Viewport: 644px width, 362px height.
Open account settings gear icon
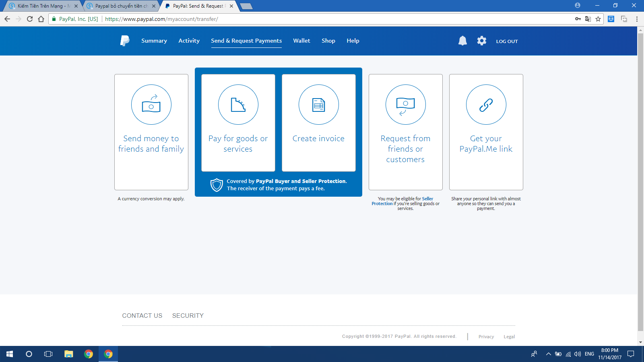click(482, 41)
